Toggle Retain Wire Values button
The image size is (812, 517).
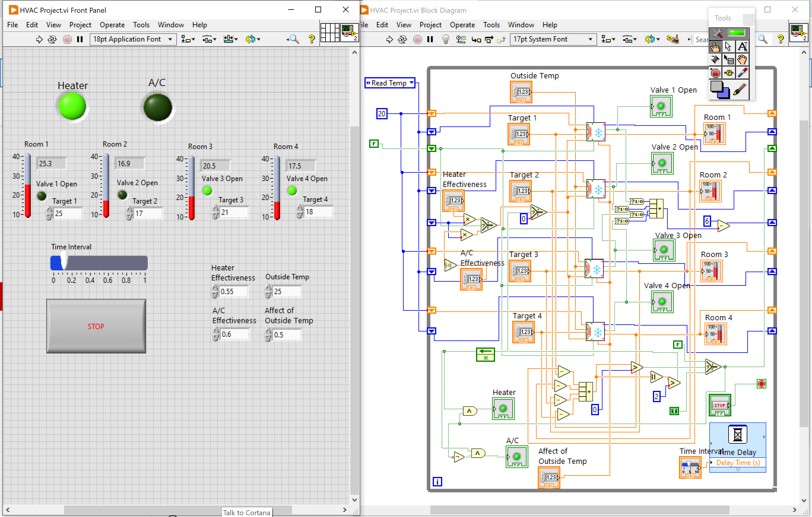(x=461, y=39)
